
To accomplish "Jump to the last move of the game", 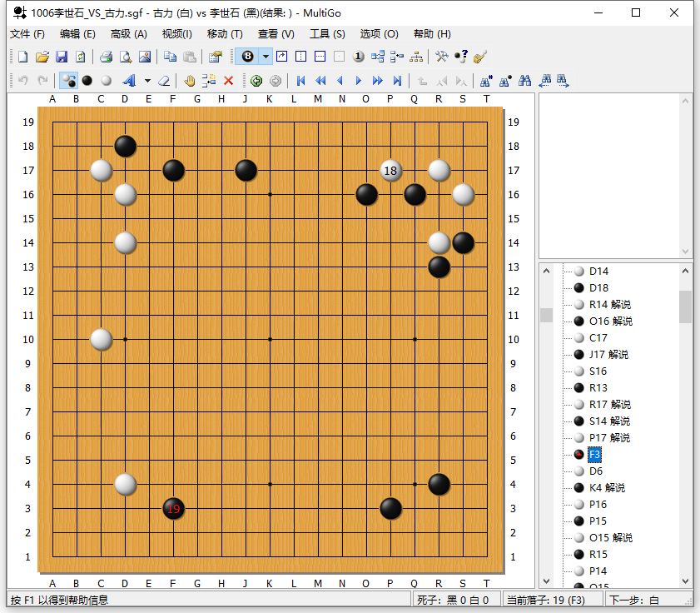I will coord(397,81).
